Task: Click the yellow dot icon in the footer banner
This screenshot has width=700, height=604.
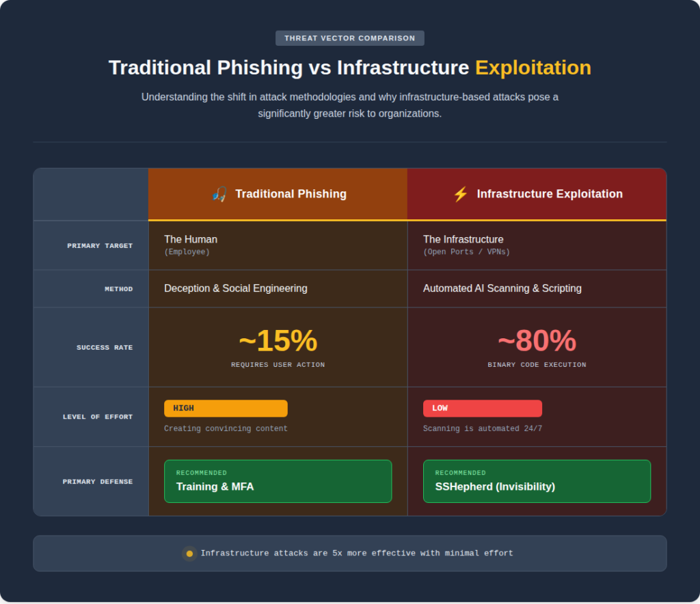Action: pyautogui.click(x=189, y=553)
